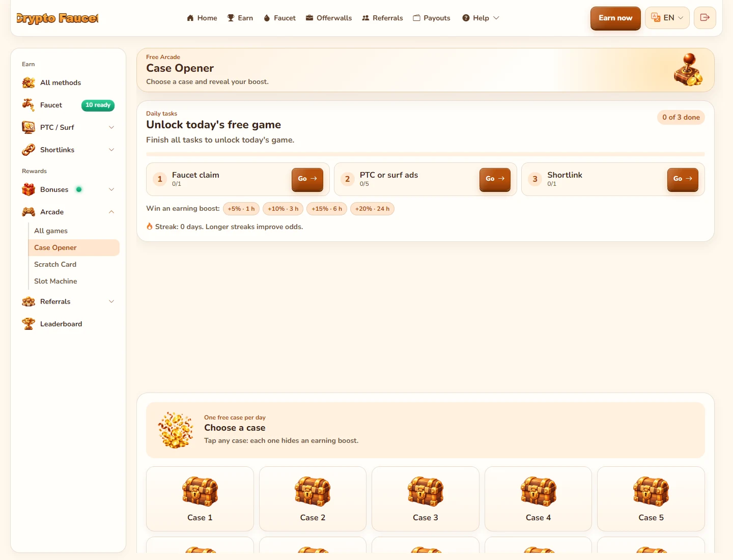733x560 pixels.
Task: Expand the Help dropdown menu
Action: point(481,18)
